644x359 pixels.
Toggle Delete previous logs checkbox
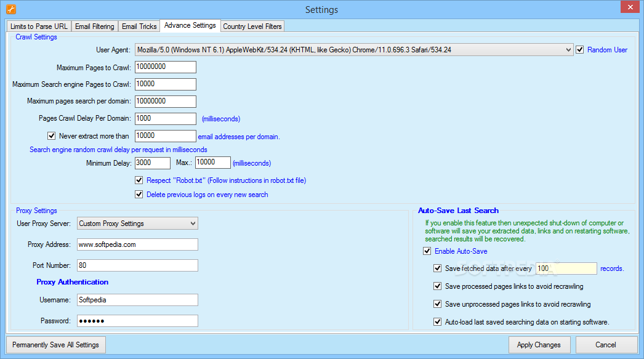click(139, 195)
